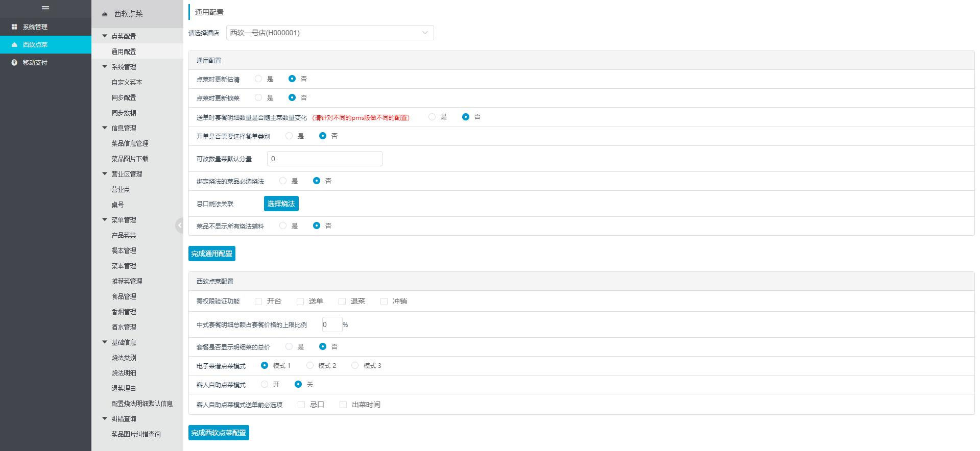Check the 退菜 permission checkbox
The image size is (980, 451).
pos(342,302)
